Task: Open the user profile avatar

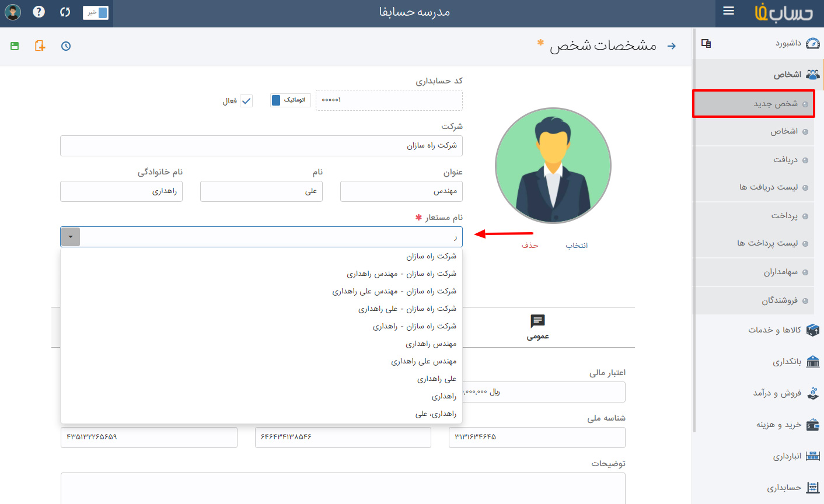Action: click(x=13, y=12)
